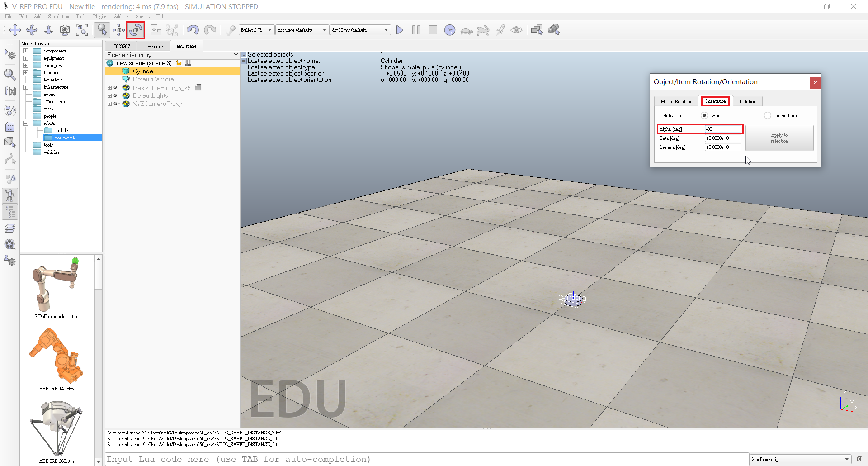Open the File menu
The width and height of the screenshot is (868, 466).
pos(9,16)
